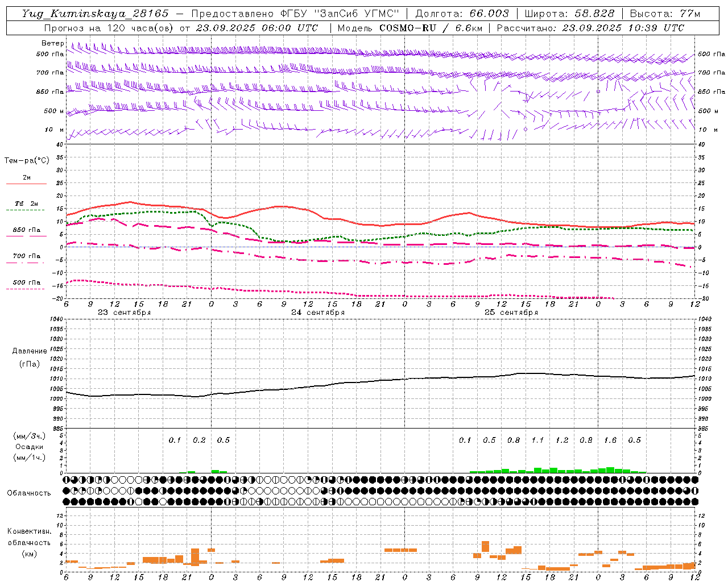The height and width of the screenshot is (582, 728).
Task: Click the Облачность row label
Action: 28,493
